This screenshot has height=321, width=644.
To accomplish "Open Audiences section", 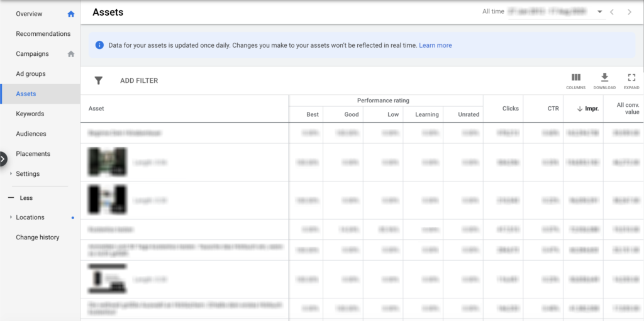I will (31, 134).
